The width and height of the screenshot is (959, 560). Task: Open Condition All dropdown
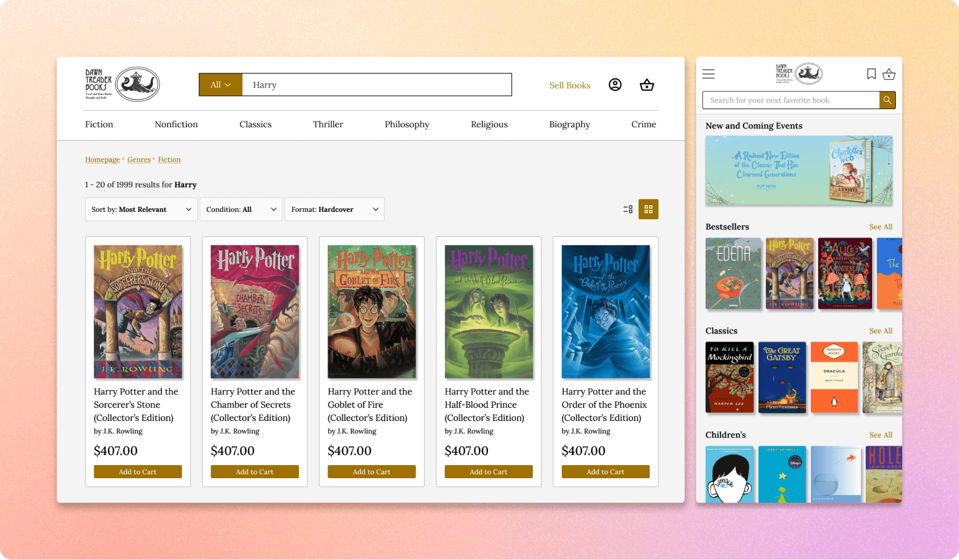point(241,209)
